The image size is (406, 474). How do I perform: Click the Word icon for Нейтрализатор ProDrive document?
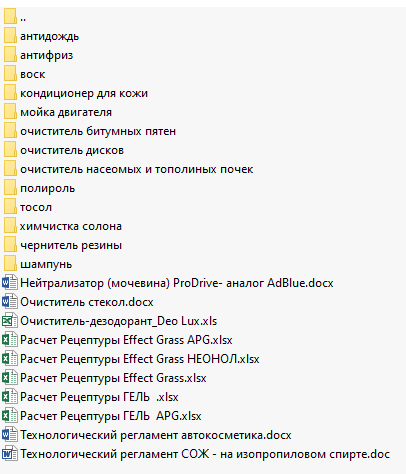(10, 283)
